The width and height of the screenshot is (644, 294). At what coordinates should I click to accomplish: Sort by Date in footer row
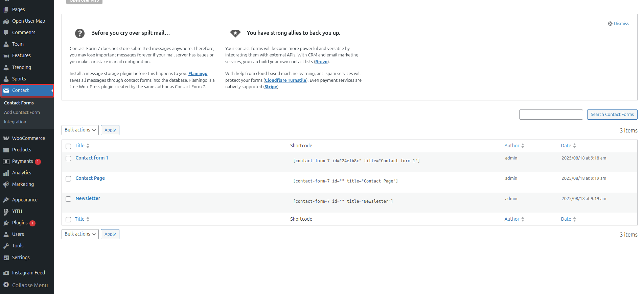click(568, 219)
